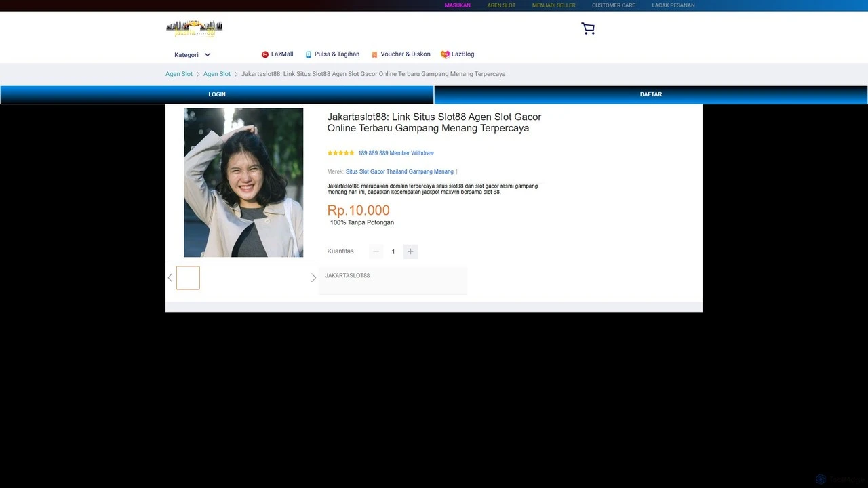
Task: Click the Voucher & Diskon coupon icon
Action: pos(374,54)
